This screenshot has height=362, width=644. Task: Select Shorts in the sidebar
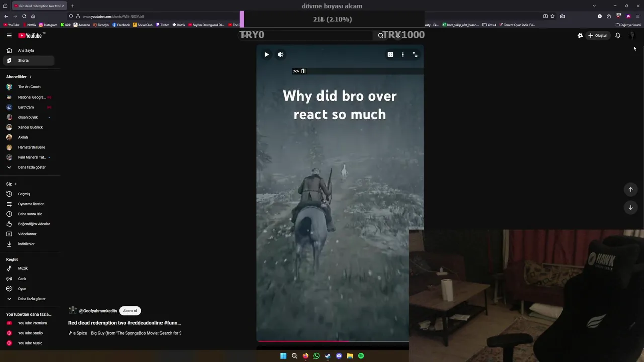pyautogui.click(x=29, y=60)
